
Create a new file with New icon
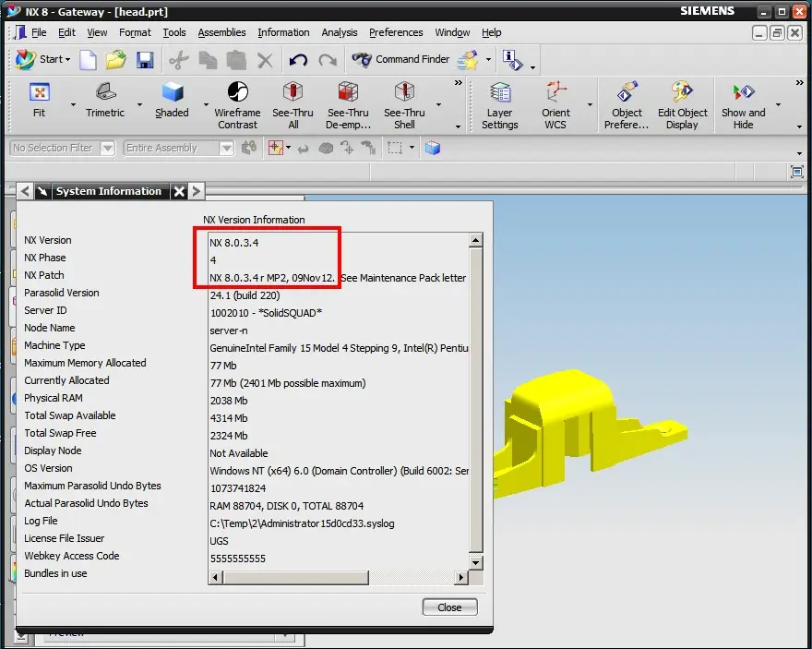click(x=88, y=60)
